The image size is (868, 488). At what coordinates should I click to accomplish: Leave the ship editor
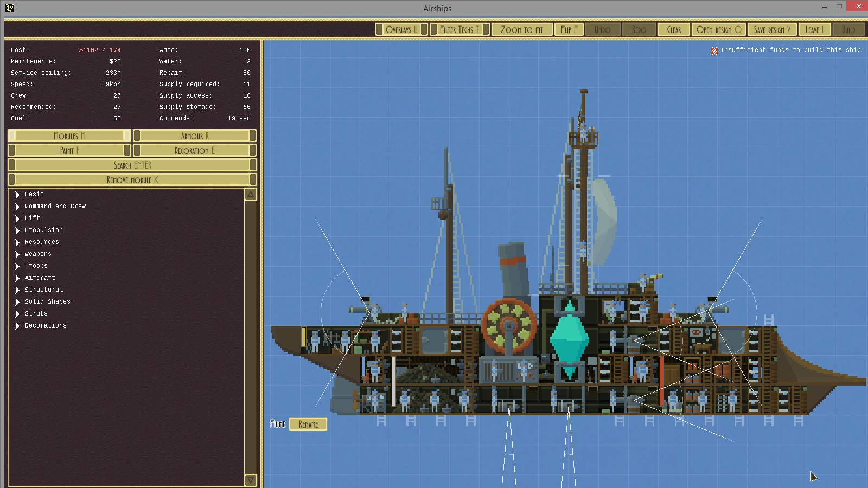click(x=815, y=29)
